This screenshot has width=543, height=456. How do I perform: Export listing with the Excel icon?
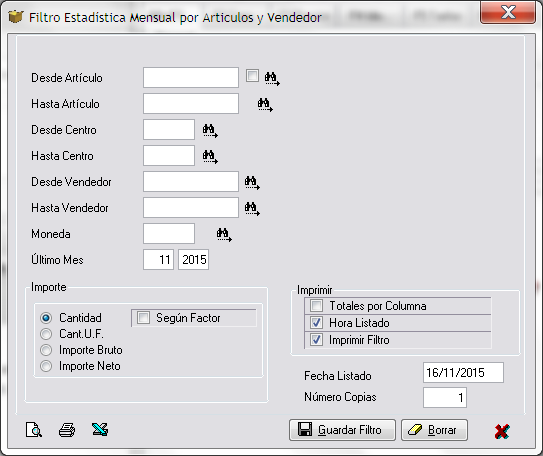(100, 429)
